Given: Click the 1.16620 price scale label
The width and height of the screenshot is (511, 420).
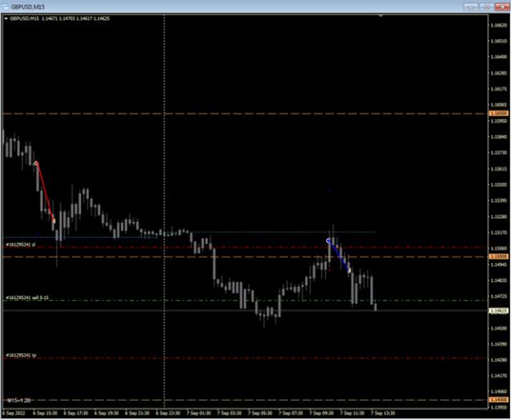Looking at the screenshot, I should coord(499,25).
